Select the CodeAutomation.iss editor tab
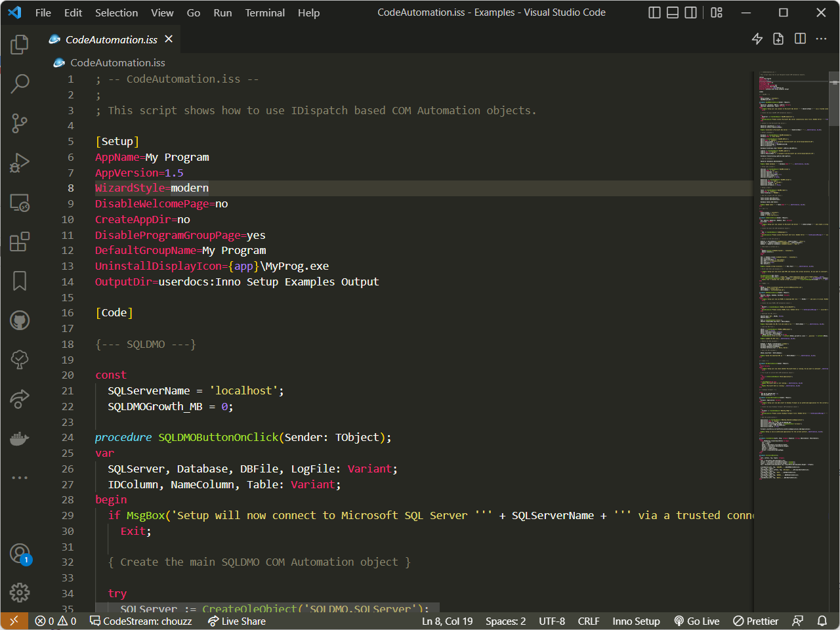Screen dimensions: 840x630 click(x=112, y=39)
